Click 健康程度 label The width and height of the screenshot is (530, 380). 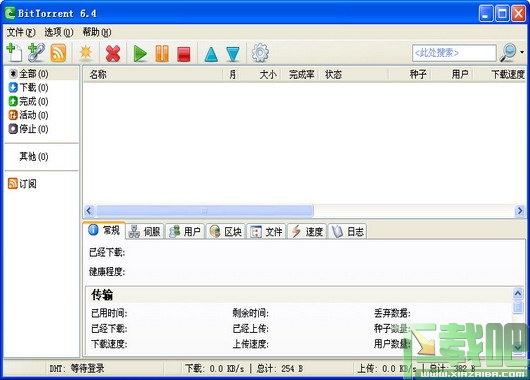pos(107,271)
